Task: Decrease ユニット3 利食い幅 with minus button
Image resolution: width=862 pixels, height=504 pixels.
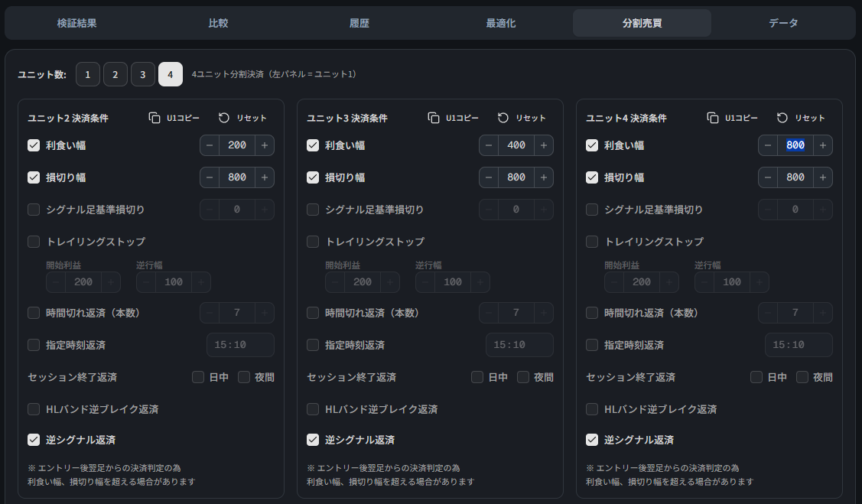Action: pyautogui.click(x=489, y=145)
